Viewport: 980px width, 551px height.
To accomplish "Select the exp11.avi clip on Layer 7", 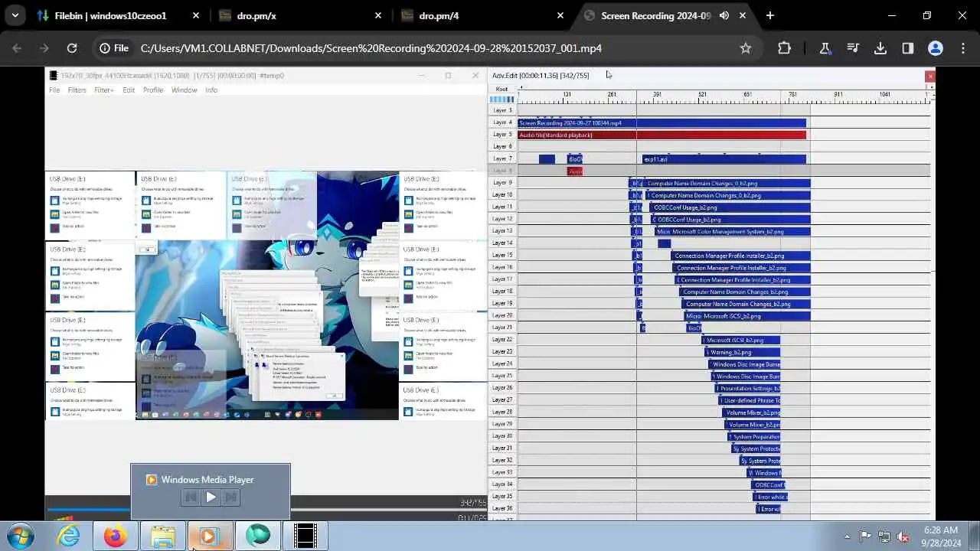I will [724, 159].
